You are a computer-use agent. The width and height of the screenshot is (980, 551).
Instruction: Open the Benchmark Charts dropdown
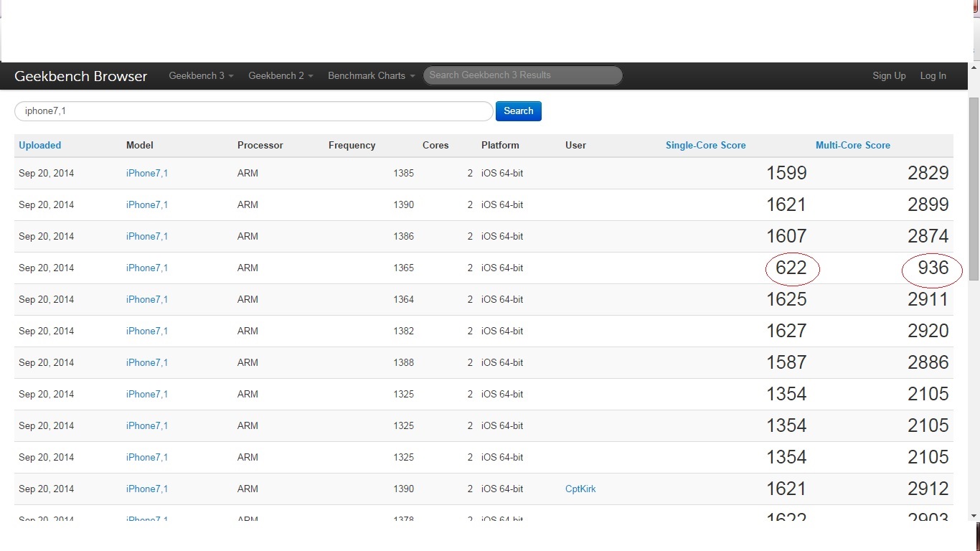point(371,75)
